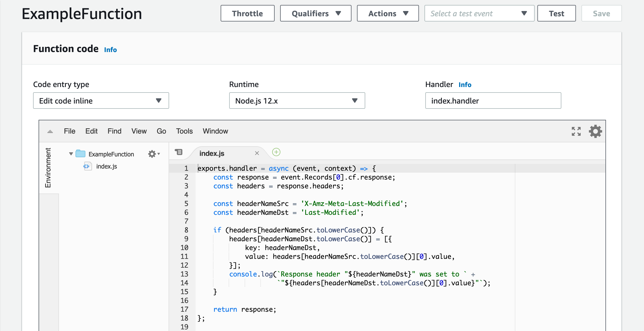
Task: Open the File menu
Action: 69,131
